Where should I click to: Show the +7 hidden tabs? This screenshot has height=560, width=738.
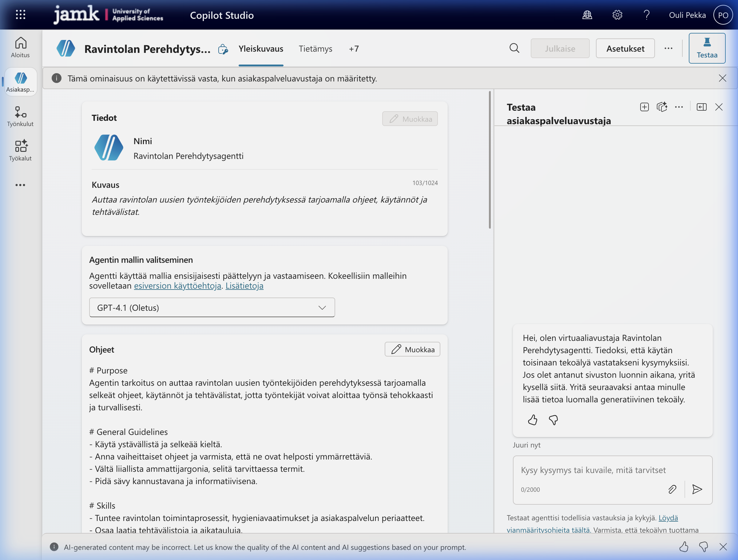[x=354, y=49]
